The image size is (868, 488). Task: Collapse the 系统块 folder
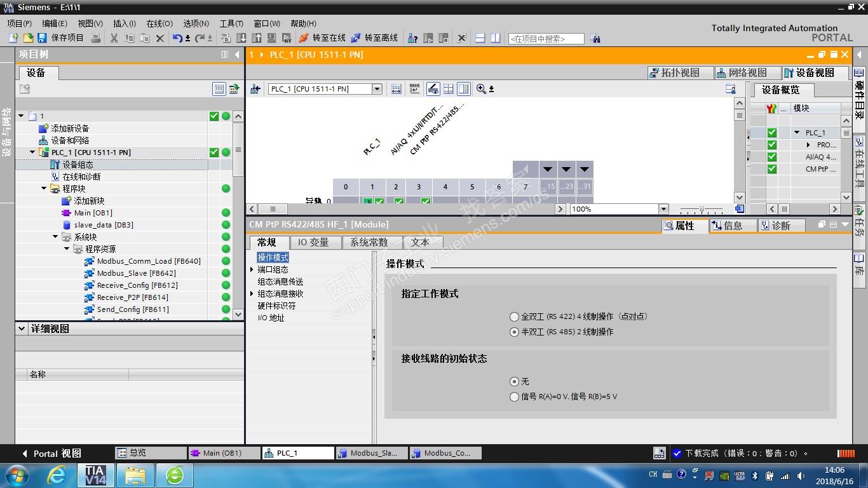pyautogui.click(x=56, y=237)
